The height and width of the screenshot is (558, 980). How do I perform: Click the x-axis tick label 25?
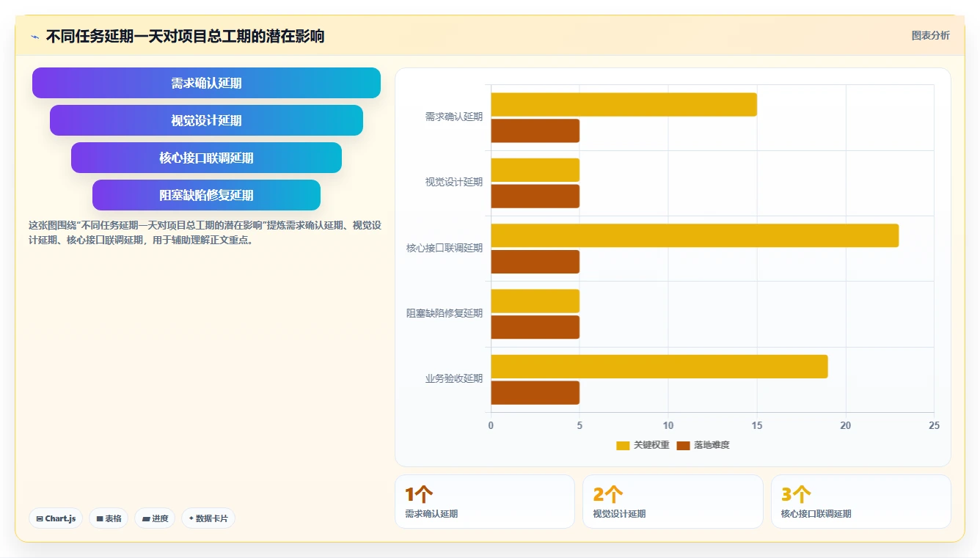tap(934, 425)
